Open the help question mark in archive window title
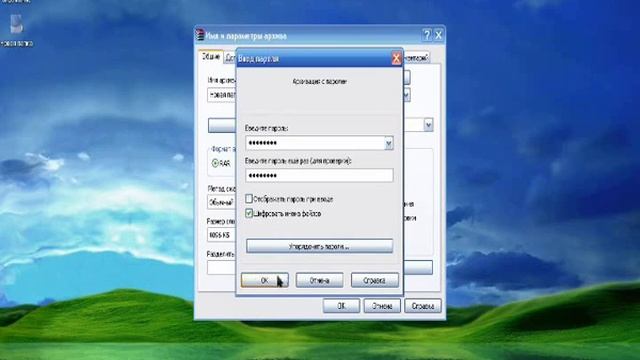640x360 pixels. (427, 35)
